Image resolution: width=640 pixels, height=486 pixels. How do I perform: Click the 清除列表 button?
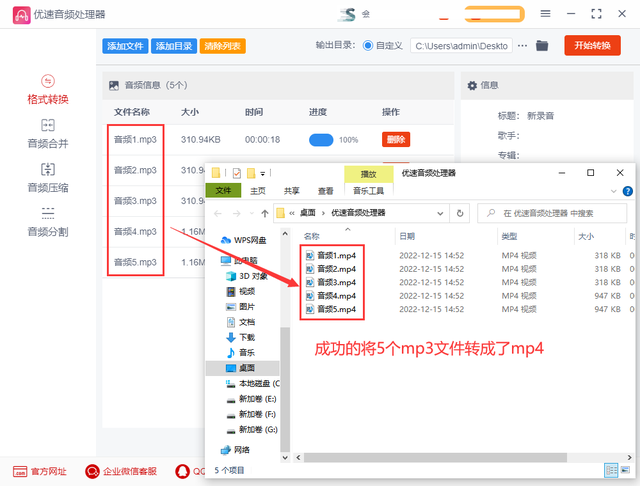222,46
